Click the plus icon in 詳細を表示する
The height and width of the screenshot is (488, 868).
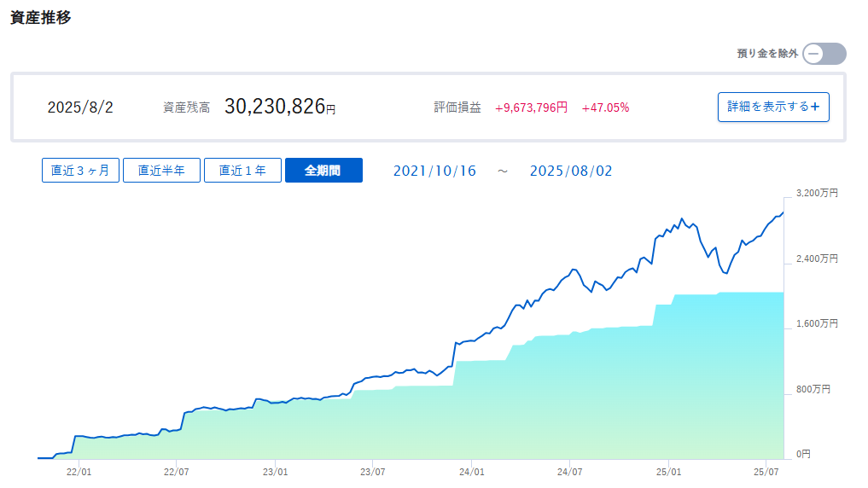[x=814, y=107]
